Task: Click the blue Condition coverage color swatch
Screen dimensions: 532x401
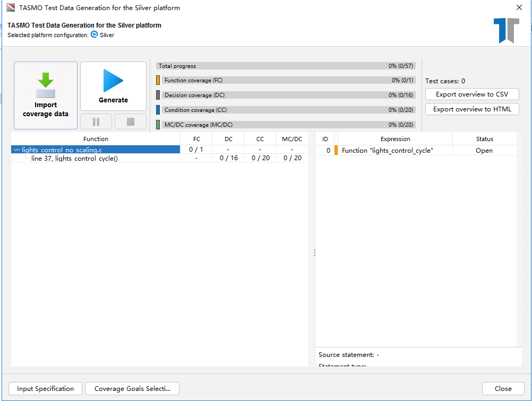Action: pyautogui.click(x=158, y=110)
